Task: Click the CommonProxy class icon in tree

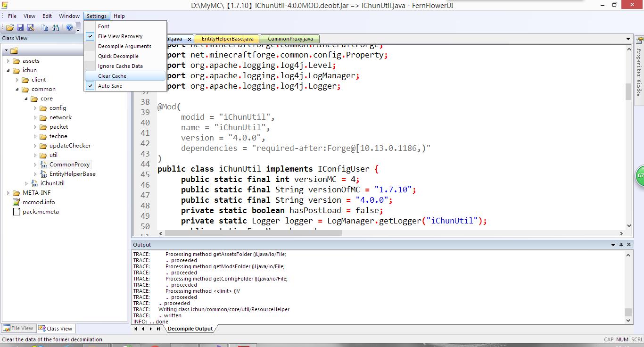Action: tap(43, 165)
